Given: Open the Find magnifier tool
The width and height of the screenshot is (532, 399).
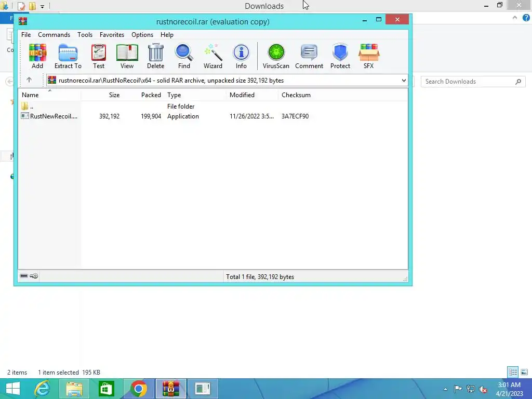Looking at the screenshot, I should pyautogui.click(x=184, y=56).
